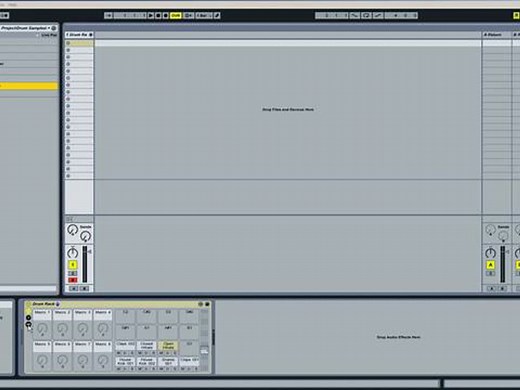Click the loop length field
The width and height of the screenshot is (520, 390).
(401, 15)
